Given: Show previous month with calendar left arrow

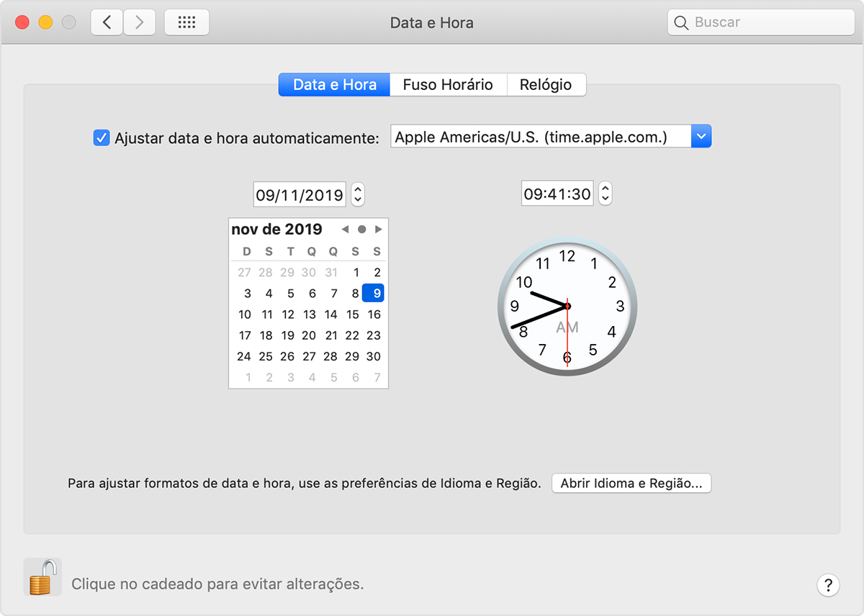Looking at the screenshot, I should (x=345, y=230).
